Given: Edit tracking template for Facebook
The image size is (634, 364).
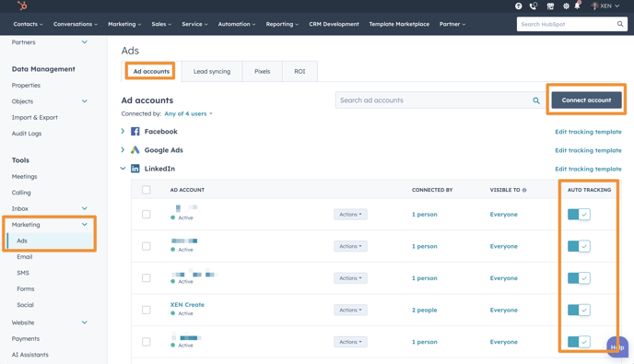Looking at the screenshot, I should pyautogui.click(x=588, y=132).
